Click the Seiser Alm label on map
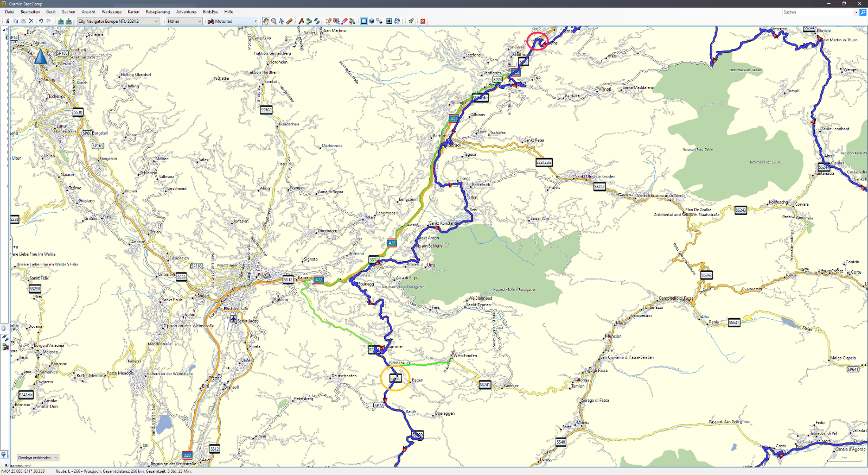The height and width of the screenshot is (475, 868). point(540,218)
